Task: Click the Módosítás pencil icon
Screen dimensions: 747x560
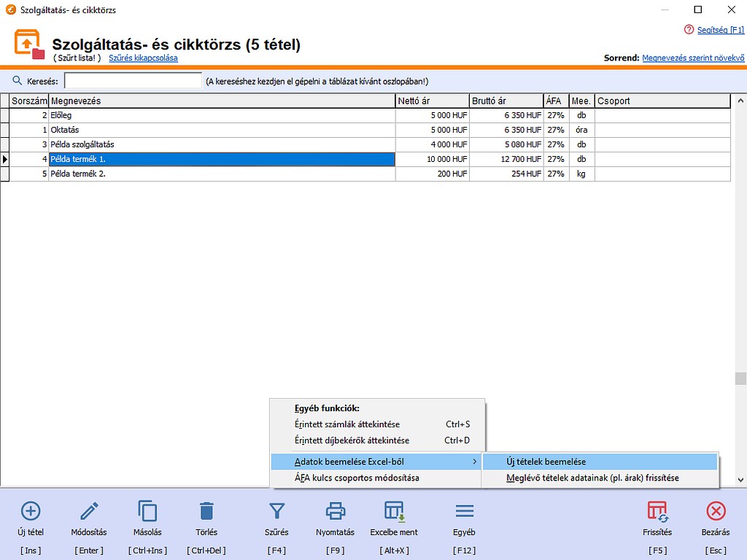Action: click(x=89, y=510)
